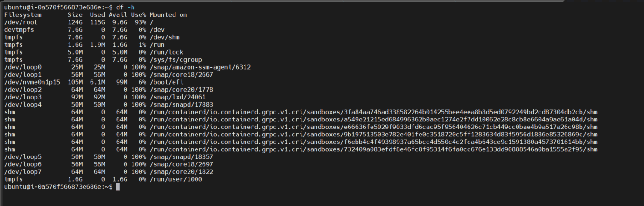The image size is (644, 206).
Task: Click the sandbox path starting with 3fa84aa746ad
Action: point(373,112)
